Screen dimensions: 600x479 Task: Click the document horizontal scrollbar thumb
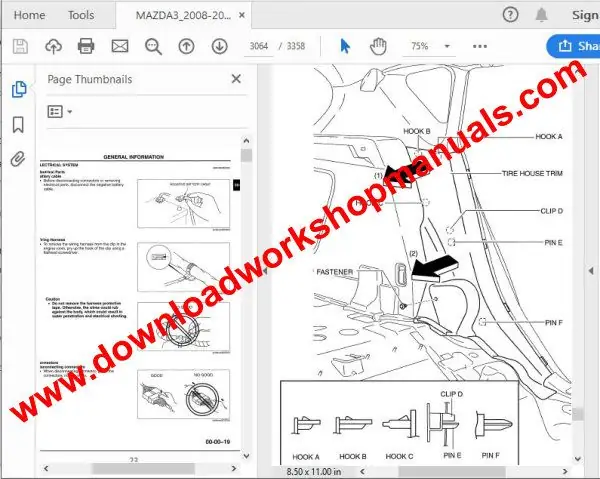(x=452, y=471)
